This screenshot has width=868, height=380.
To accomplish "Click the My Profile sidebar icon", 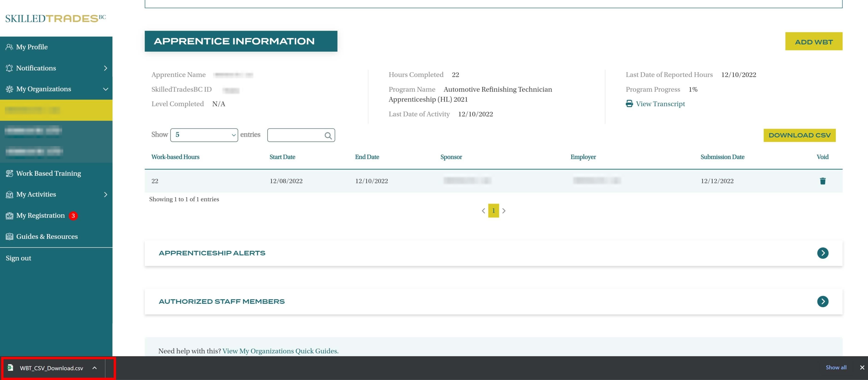I will [x=9, y=47].
